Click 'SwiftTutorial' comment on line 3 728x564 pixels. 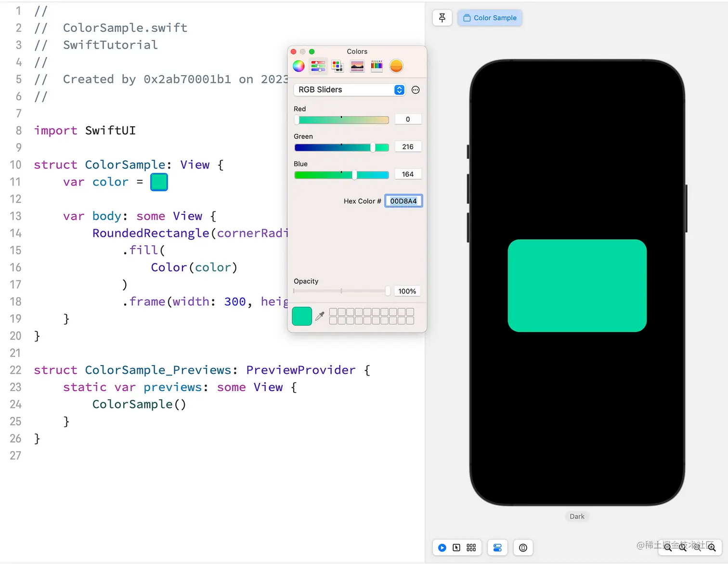110,45
